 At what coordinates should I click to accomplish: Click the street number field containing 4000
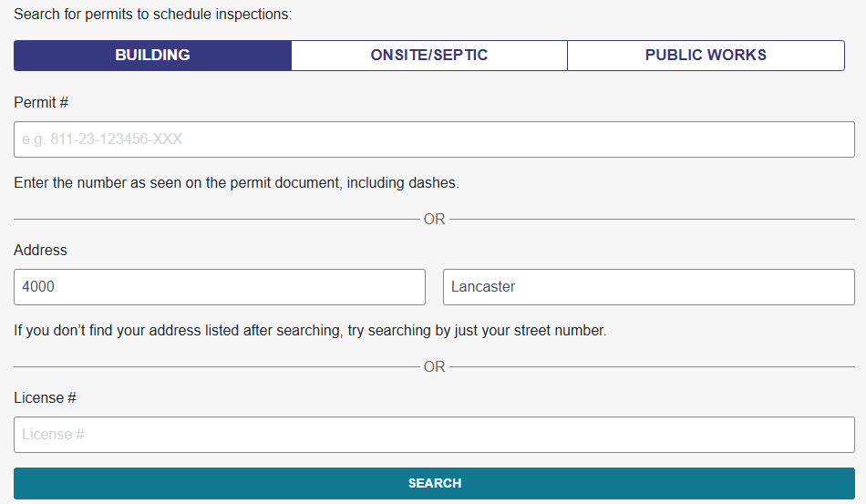220,287
